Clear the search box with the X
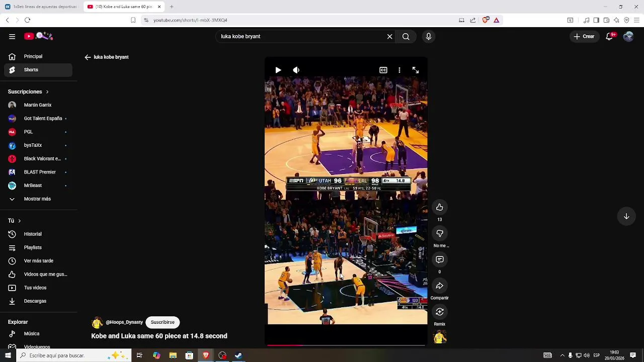644x362 pixels. pyautogui.click(x=389, y=36)
